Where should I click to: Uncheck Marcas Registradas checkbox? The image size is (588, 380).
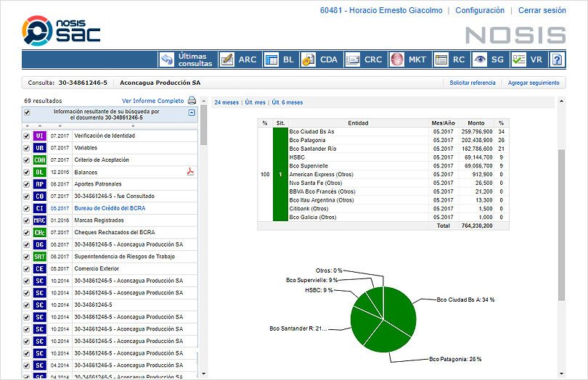[x=27, y=220]
